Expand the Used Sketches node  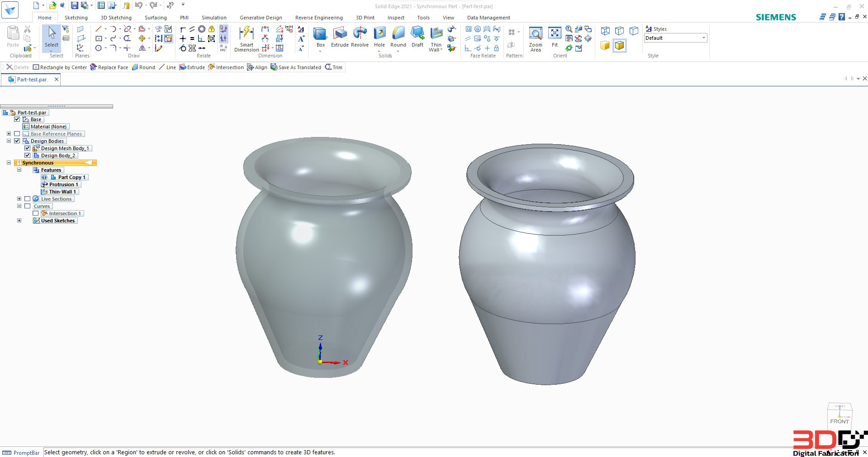[x=19, y=221]
